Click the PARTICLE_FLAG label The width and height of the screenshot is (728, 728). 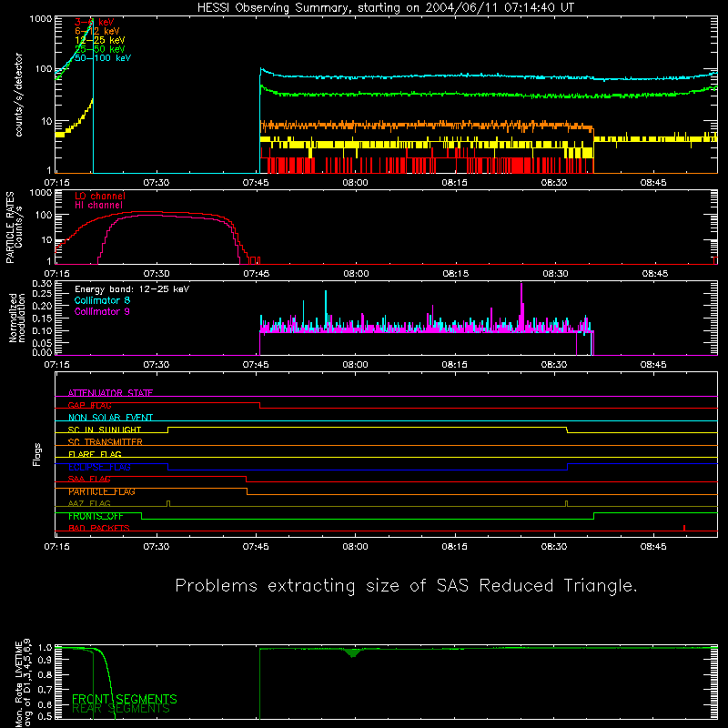[102, 491]
